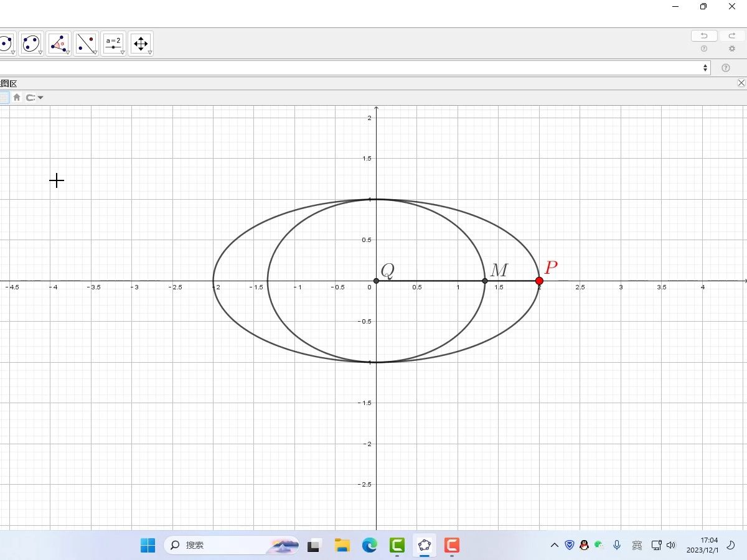Toggle the grid display button
This screenshot has width=747, height=560.
pyautogui.click(x=4, y=97)
